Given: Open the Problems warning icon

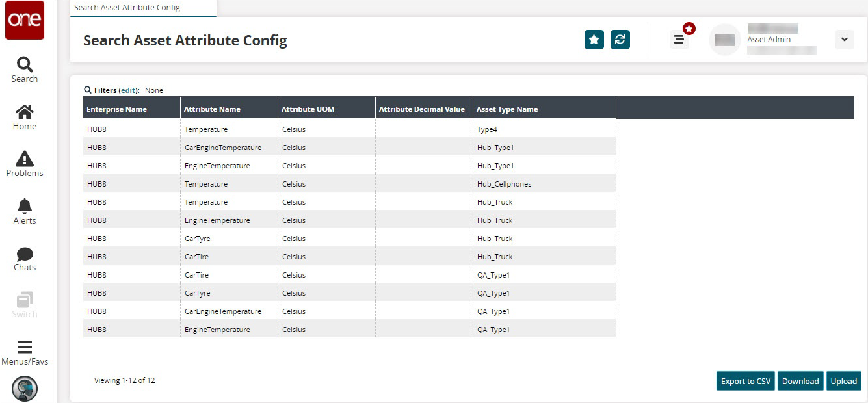Looking at the screenshot, I should [25, 164].
